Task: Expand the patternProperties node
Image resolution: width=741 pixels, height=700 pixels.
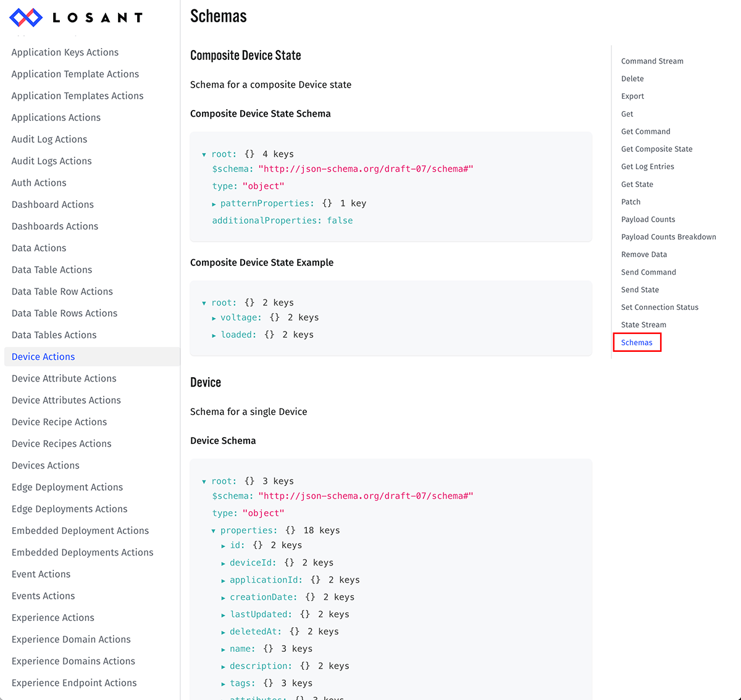Action: coord(214,204)
